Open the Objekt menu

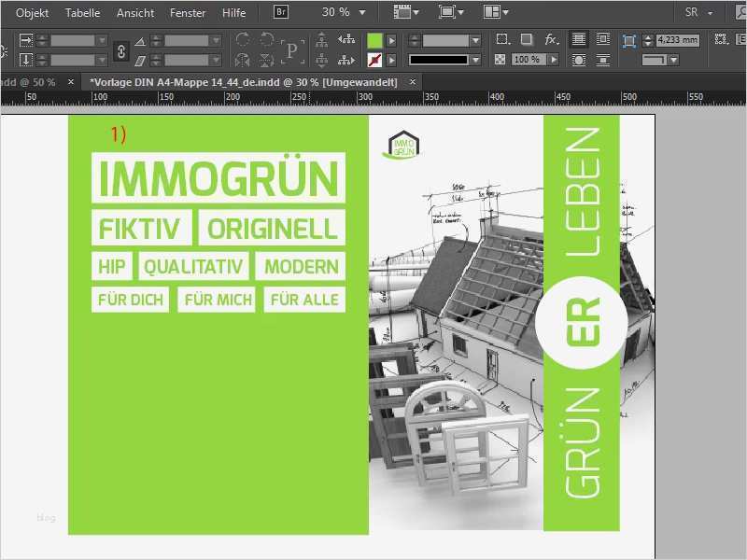32,13
